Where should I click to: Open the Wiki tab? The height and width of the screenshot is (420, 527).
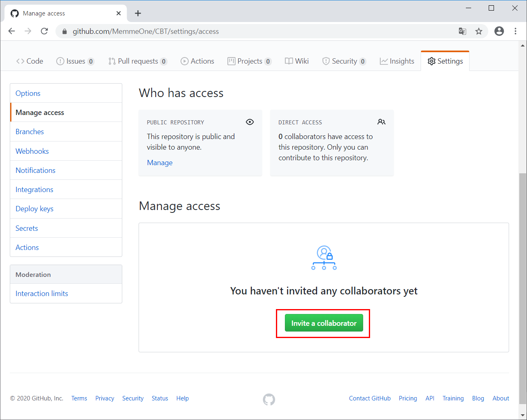tap(297, 61)
